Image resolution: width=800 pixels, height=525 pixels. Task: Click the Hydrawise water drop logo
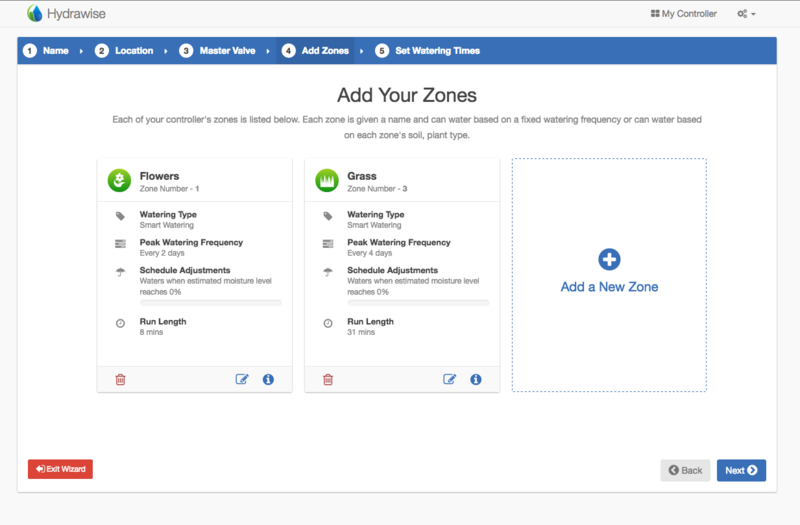35,13
